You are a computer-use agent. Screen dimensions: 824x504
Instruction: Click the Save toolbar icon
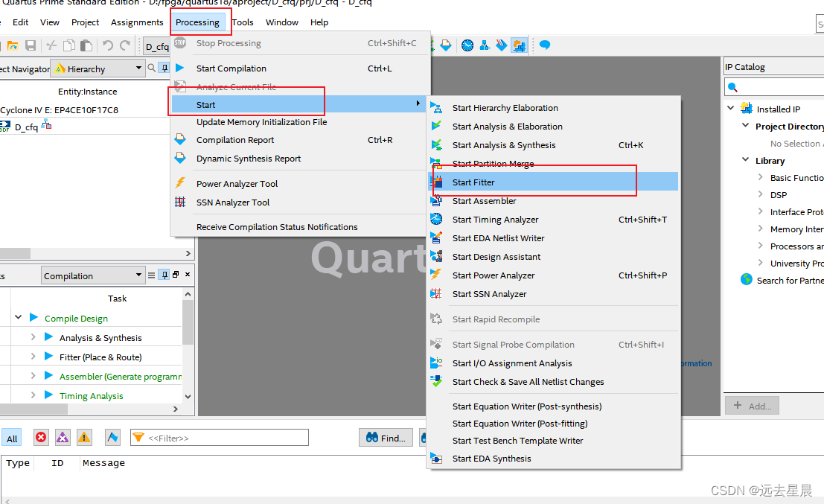31,45
